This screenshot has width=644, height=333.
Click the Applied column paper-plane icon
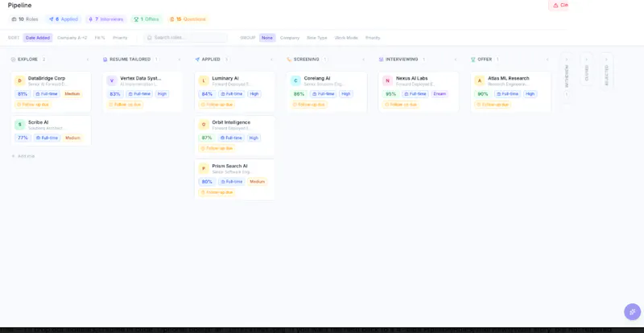click(197, 60)
